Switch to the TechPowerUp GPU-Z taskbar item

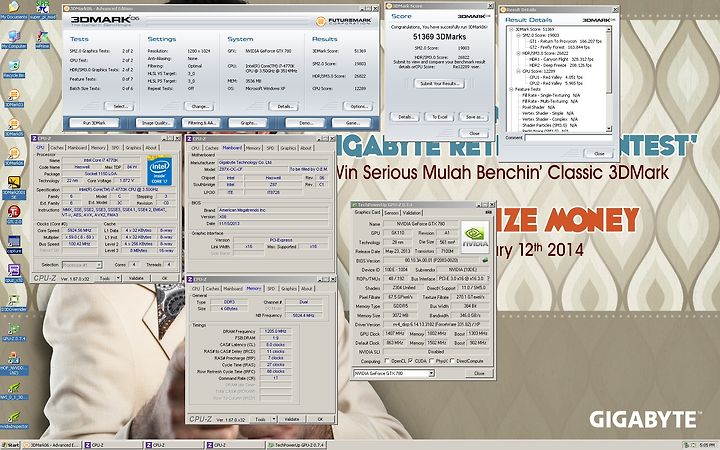click(296, 445)
